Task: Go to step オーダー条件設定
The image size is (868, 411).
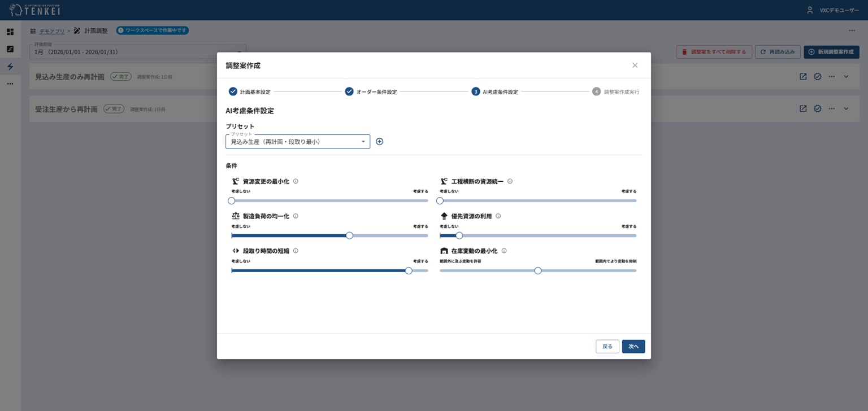Action: (371, 91)
